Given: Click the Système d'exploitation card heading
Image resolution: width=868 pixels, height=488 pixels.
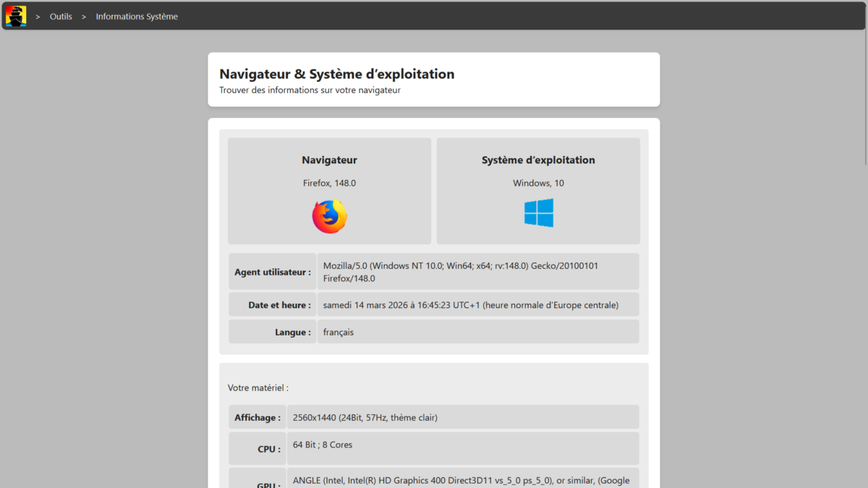Looking at the screenshot, I should 538,160.
